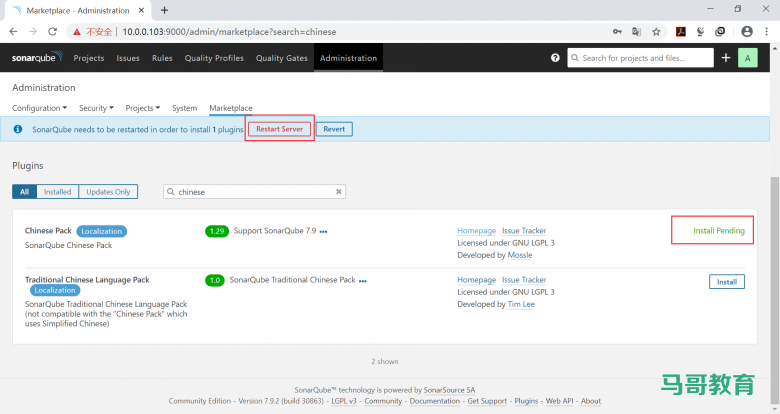
Task: Show All plugins filter
Action: tap(24, 192)
